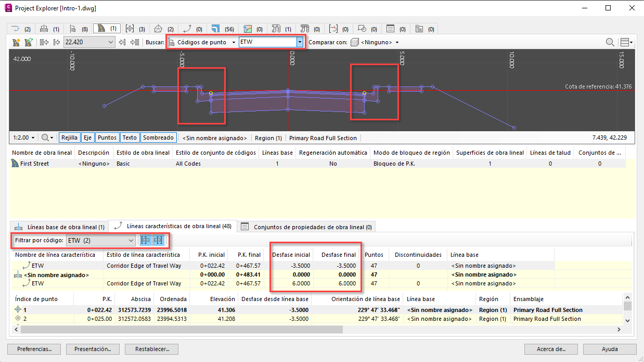Open the layout options icon at top right
The width and height of the screenshot is (644, 362).
(x=626, y=42)
